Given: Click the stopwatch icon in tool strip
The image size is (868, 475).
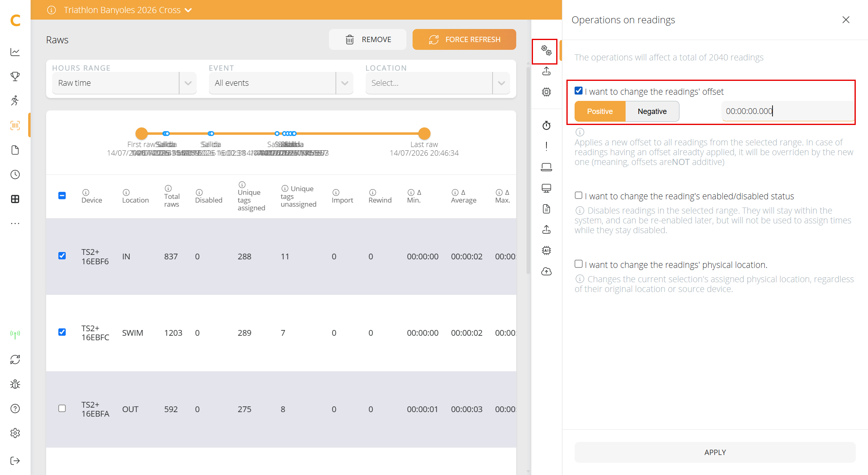Looking at the screenshot, I should tap(546, 125).
